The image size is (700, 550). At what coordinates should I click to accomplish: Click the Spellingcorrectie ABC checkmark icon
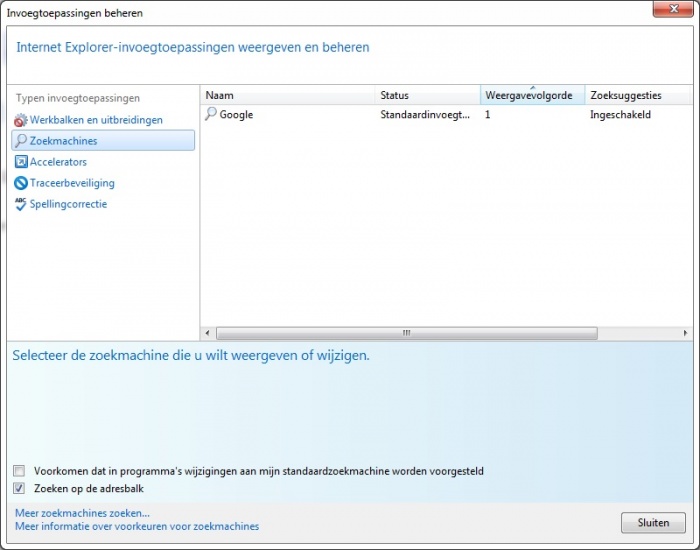pyautogui.click(x=21, y=204)
